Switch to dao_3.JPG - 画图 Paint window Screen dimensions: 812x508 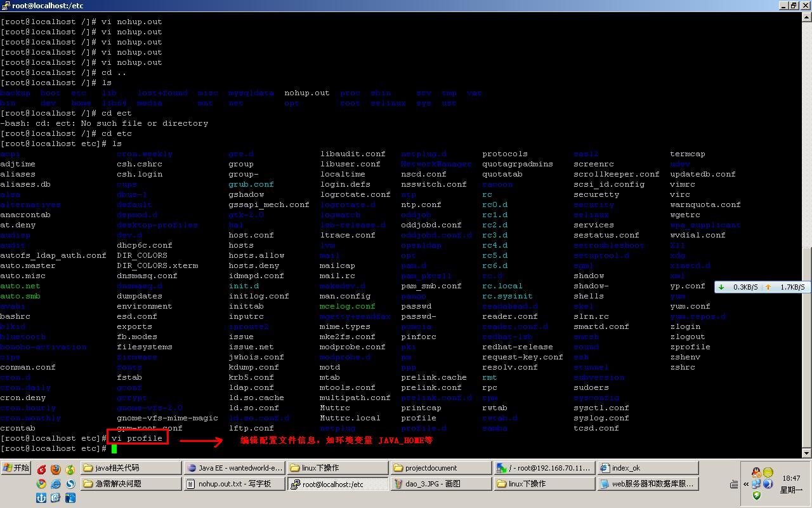pyautogui.click(x=440, y=484)
